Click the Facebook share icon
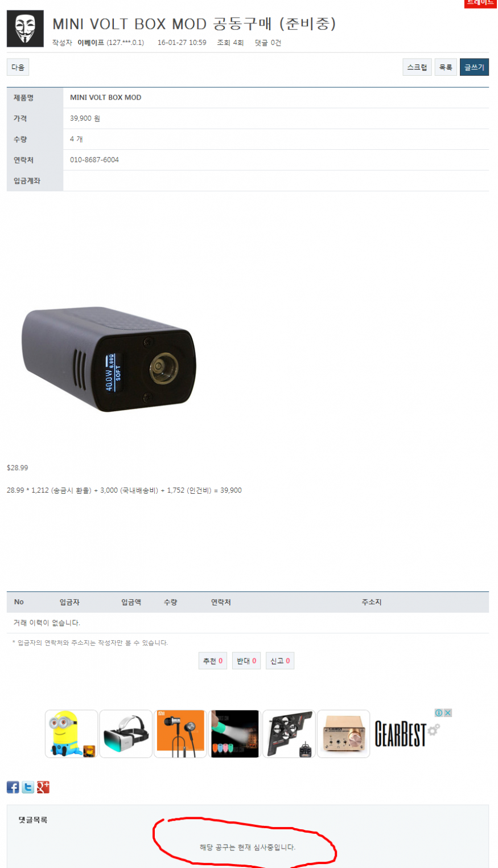Image resolution: width=498 pixels, height=868 pixels. (13, 787)
